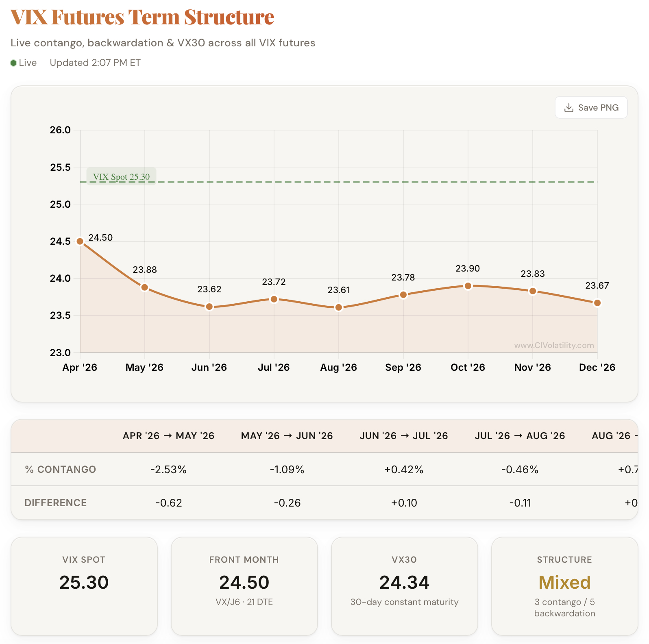Click the Structure Mixed card
Image resolution: width=649 pixels, height=644 pixels.
click(565, 586)
